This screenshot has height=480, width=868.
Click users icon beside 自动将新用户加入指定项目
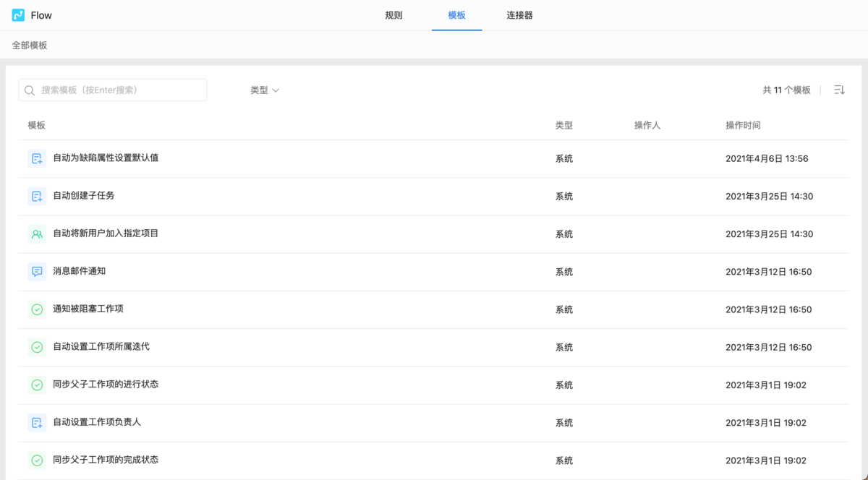[x=37, y=233]
